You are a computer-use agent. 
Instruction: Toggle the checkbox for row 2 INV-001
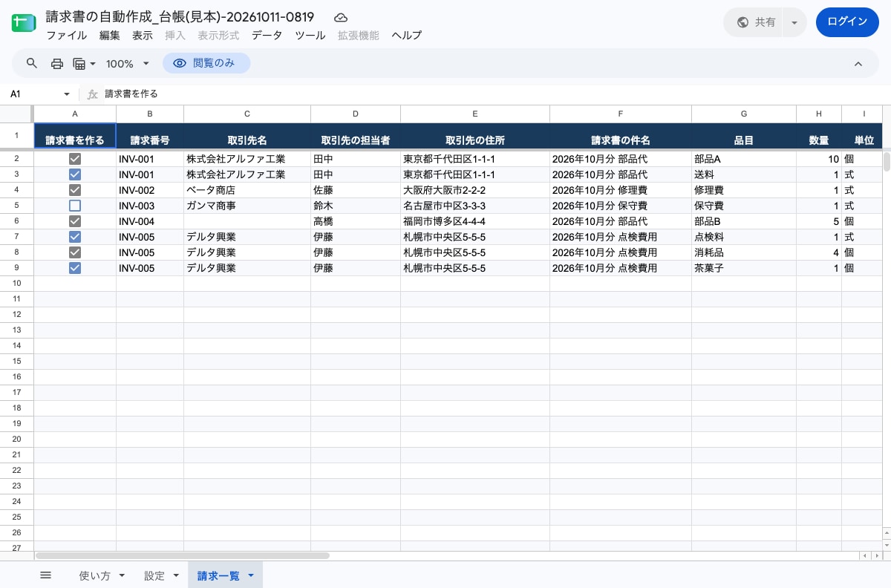(75, 159)
